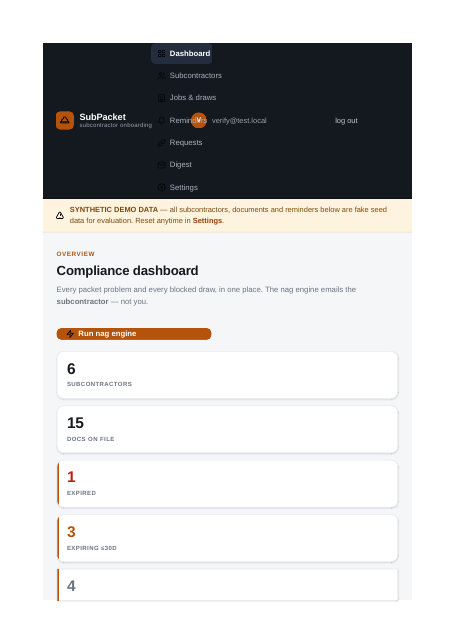
Task: Click the SubPacket brand name
Action: click(103, 117)
